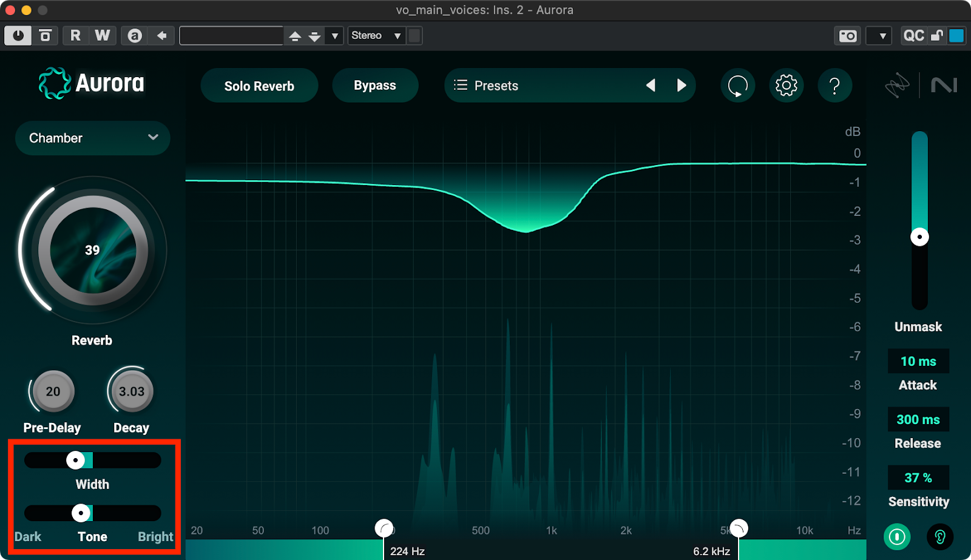Go to next Aurora preset arrow
The image size is (971, 560).
[x=682, y=86]
